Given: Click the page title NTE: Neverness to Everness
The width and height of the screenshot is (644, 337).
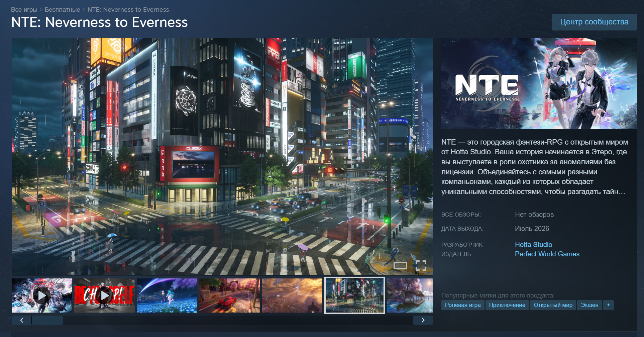Looking at the screenshot, I should point(99,22).
